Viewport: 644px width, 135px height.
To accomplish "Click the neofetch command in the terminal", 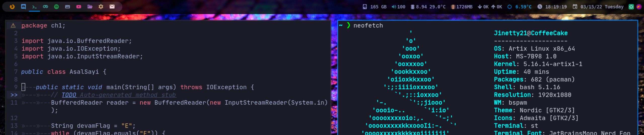I will point(368,26).
